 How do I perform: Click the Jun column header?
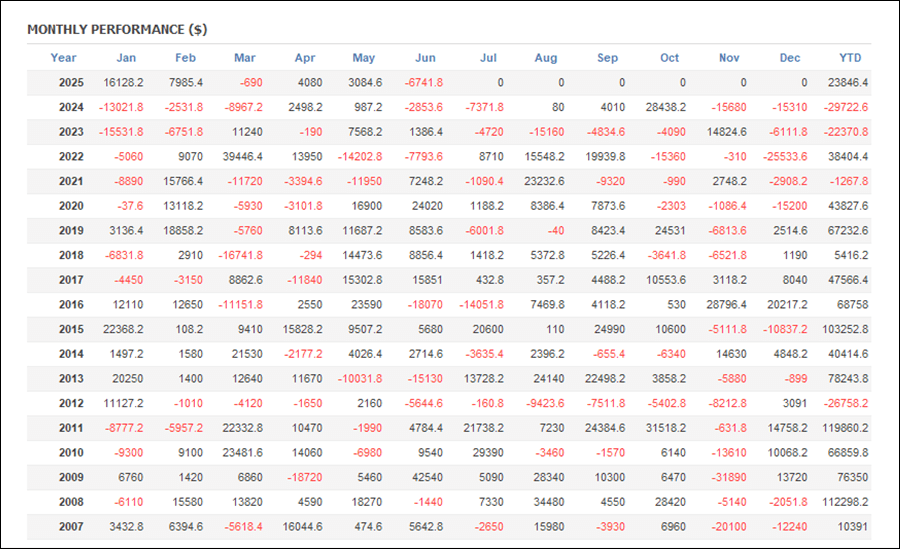coord(425,57)
